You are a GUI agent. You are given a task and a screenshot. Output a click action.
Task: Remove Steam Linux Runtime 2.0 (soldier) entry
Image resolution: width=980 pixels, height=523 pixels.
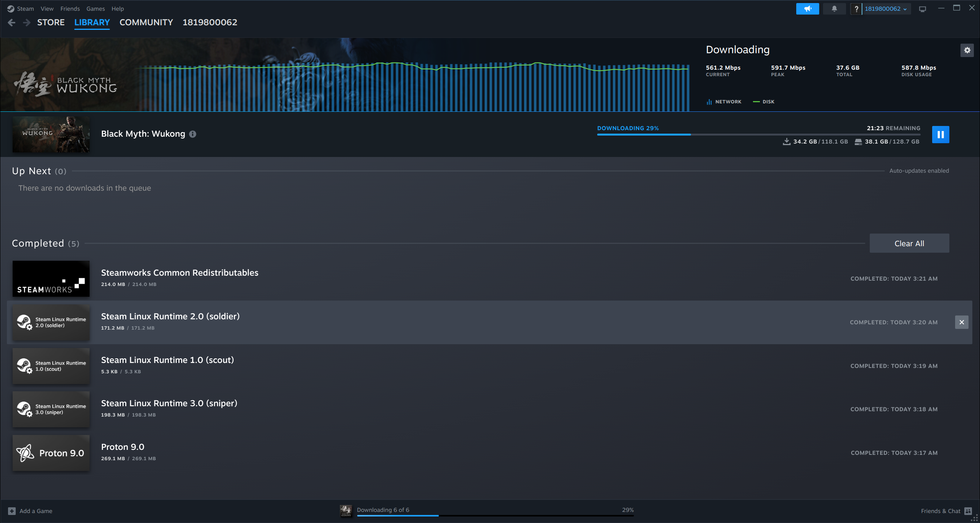click(962, 322)
